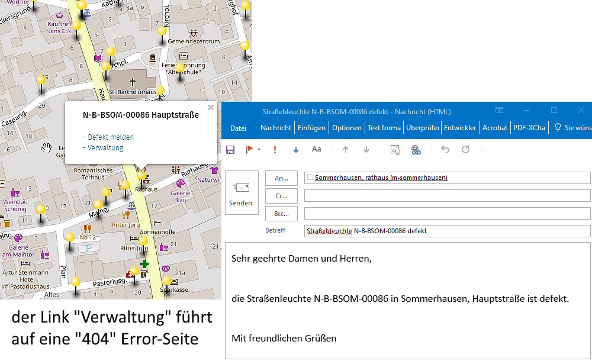Open the Datei menu

(238, 128)
